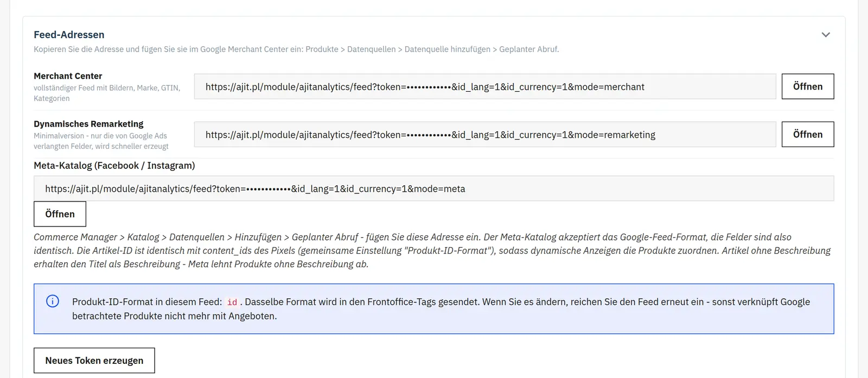Generate a new token with Neues Token erzeugen
Screen dimensions: 868x378
tap(94, 361)
